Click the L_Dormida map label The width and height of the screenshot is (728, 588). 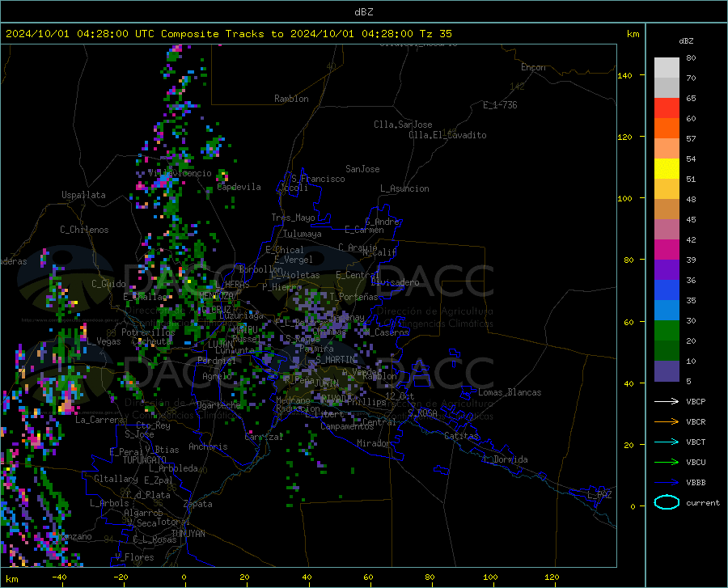[505, 459]
